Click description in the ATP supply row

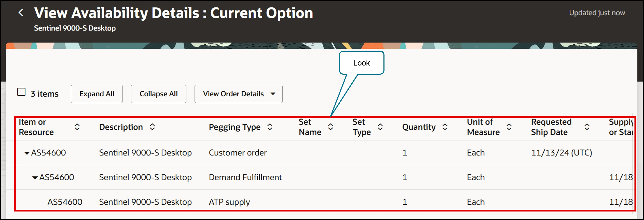click(x=145, y=202)
